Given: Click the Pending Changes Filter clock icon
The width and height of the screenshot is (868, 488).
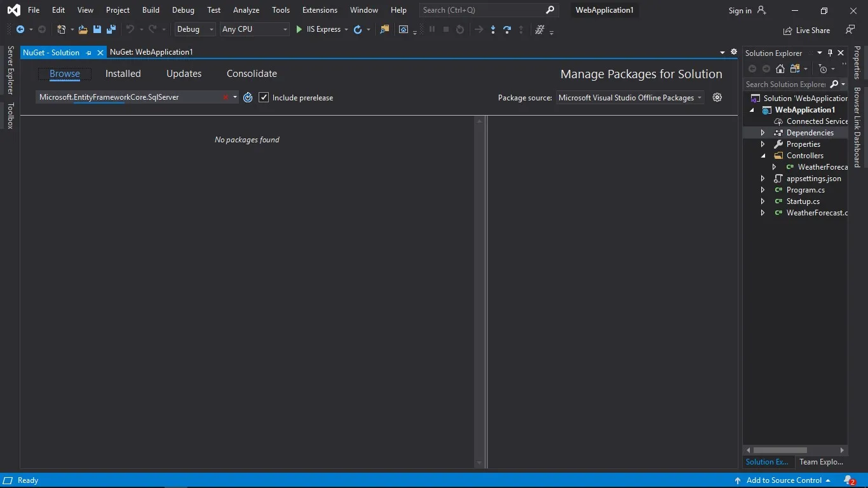Looking at the screenshot, I should coord(823,69).
